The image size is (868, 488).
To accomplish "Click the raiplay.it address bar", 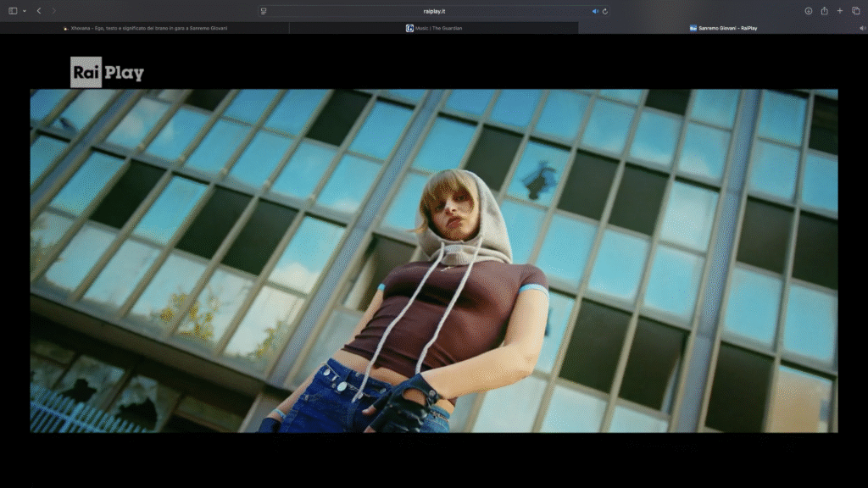I will click(x=434, y=11).
